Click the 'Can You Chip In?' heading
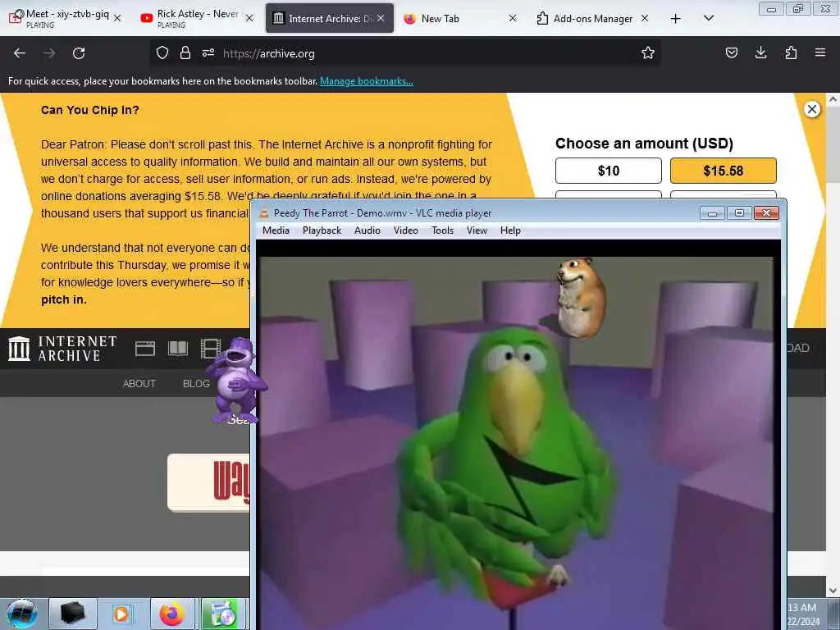Screen dimensions: 840x630 tap(90, 111)
